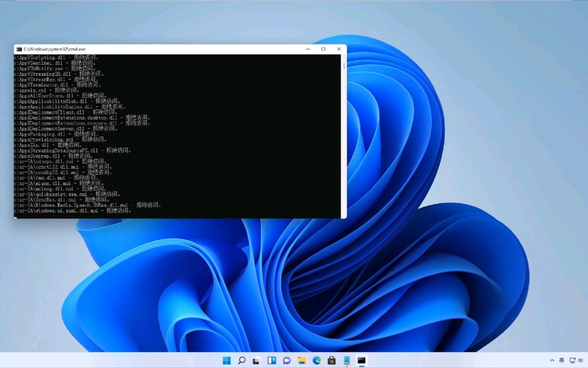This screenshot has width=588, height=368.
Task: Switch the 英 input method indicator
Action: tap(562, 360)
